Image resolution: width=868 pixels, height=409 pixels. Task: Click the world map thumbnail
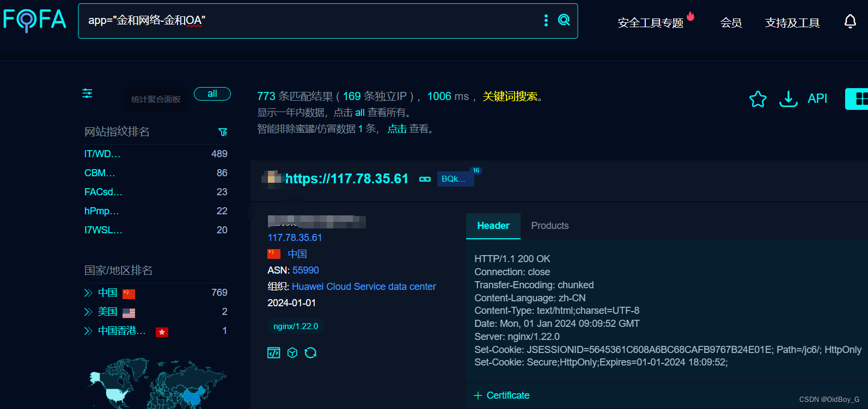pos(157,383)
